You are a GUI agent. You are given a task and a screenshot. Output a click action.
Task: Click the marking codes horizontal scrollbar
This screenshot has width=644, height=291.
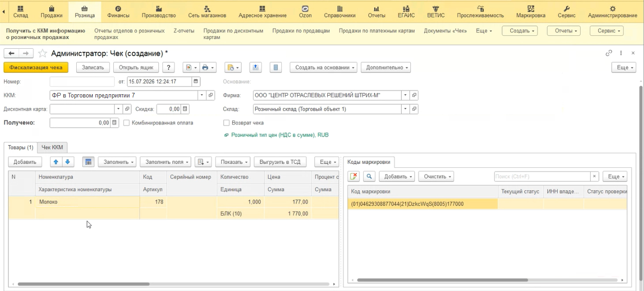point(442,280)
